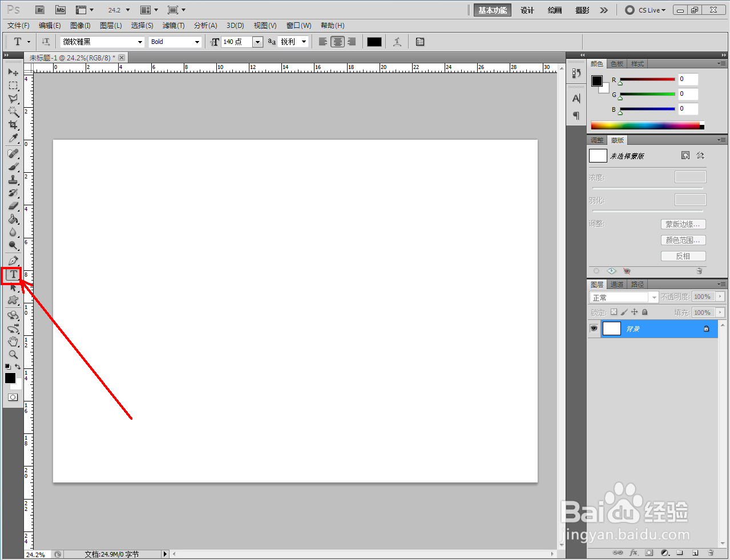Screen dimensions: 730x560
Task: Select the Path Selection tool
Action: (x=13, y=287)
